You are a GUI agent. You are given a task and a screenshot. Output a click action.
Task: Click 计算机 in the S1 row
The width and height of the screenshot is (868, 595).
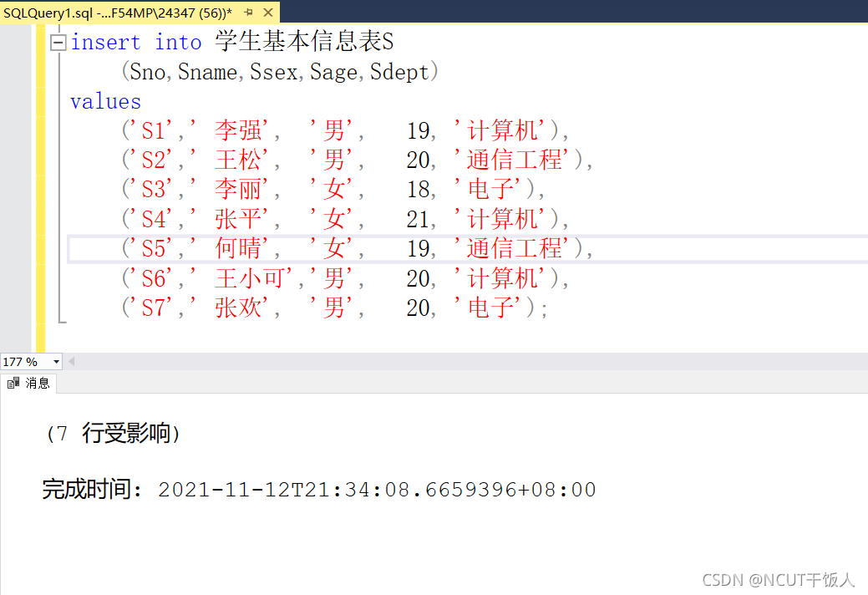(503, 130)
